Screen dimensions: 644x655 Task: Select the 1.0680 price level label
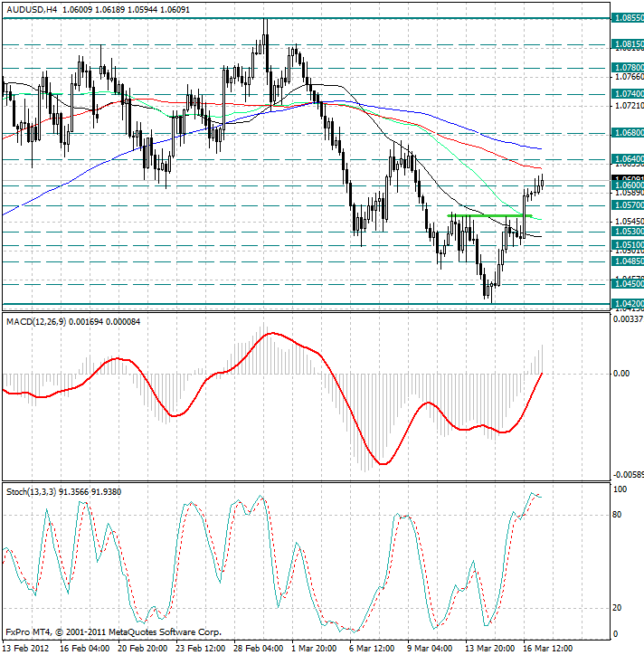(628, 133)
